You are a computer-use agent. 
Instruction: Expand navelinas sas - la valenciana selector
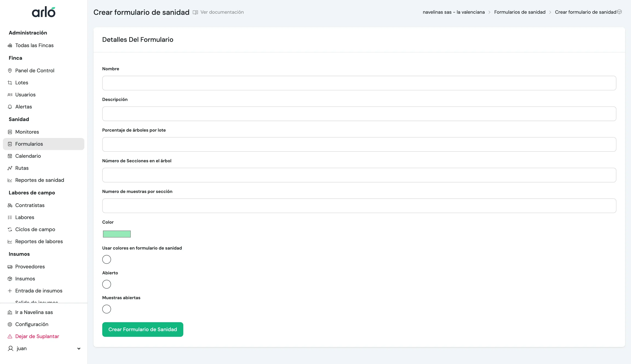[453, 12]
